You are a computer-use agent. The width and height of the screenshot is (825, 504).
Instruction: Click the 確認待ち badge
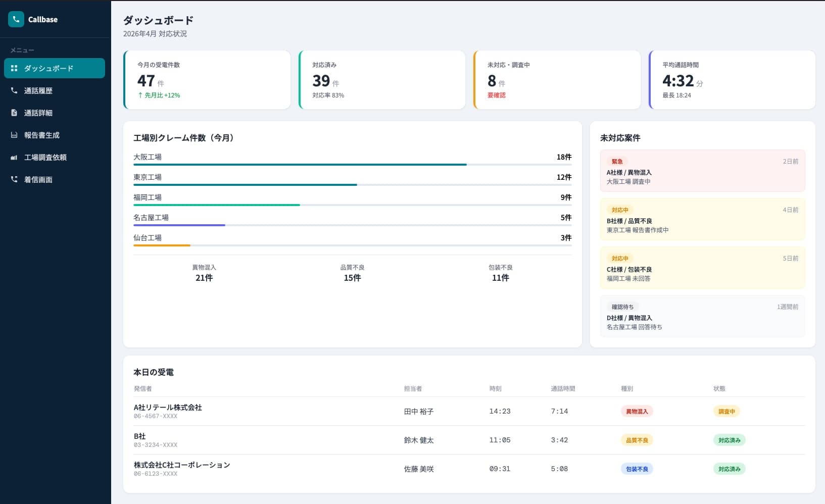tap(622, 307)
